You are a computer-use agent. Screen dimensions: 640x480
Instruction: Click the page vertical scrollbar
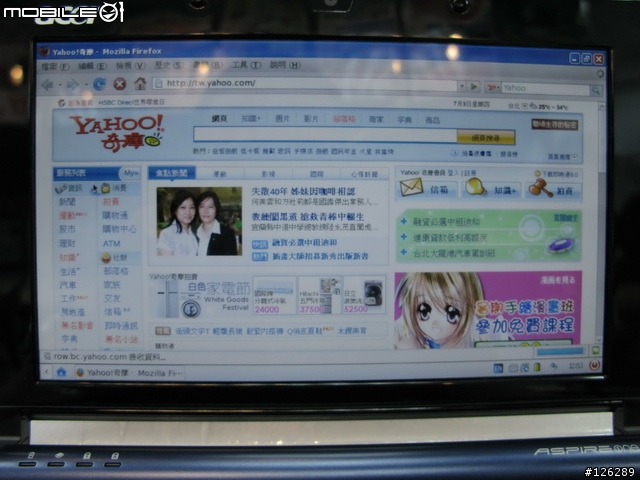[x=602, y=224]
